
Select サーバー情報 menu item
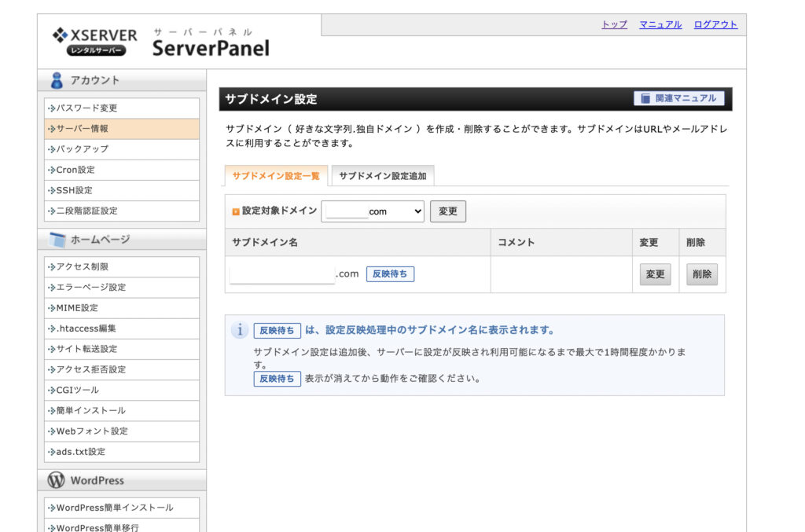(122, 129)
